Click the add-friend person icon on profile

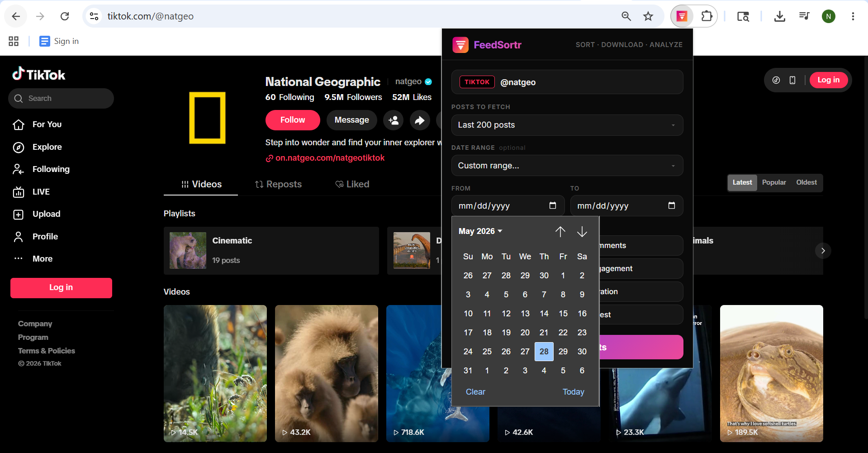394,120
